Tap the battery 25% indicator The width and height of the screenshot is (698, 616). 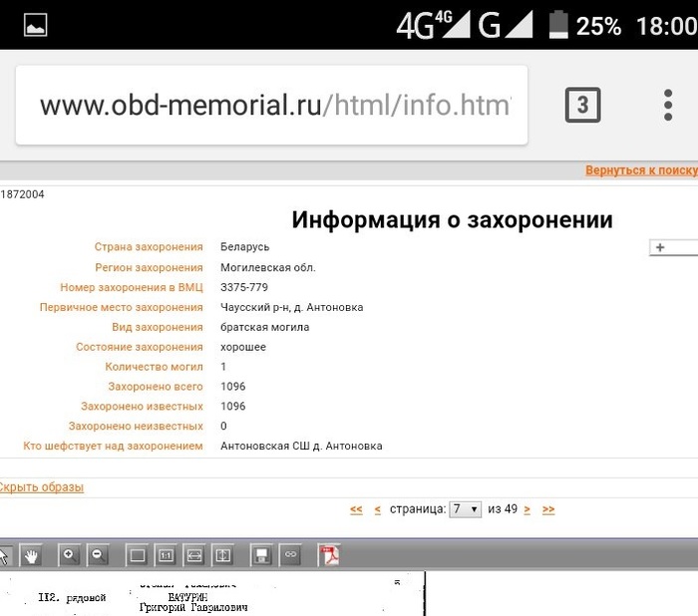click(x=585, y=26)
